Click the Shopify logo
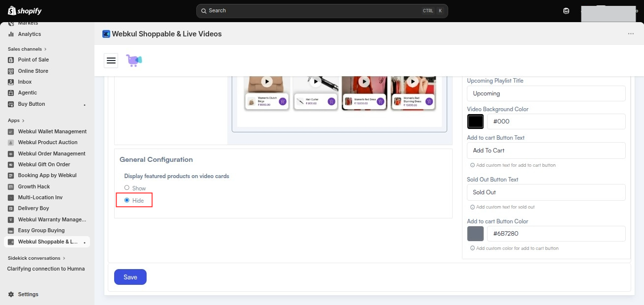The image size is (644, 305). tap(25, 11)
